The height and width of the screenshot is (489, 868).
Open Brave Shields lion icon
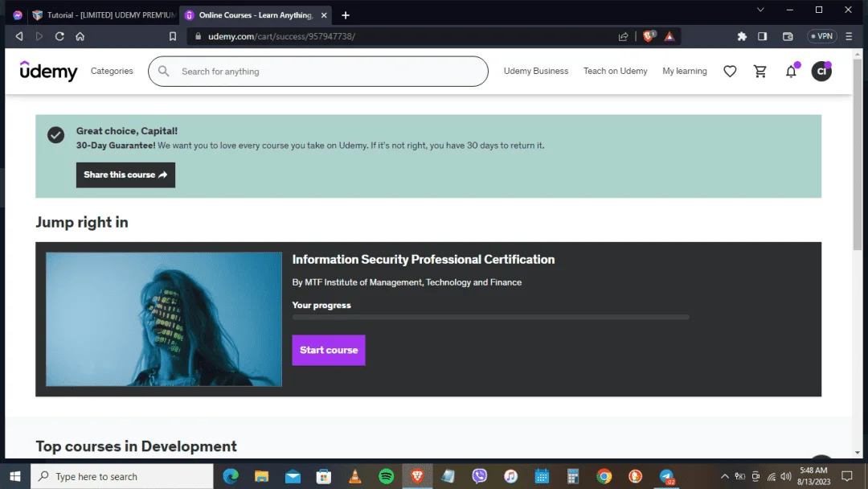click(x=649, y=36)
